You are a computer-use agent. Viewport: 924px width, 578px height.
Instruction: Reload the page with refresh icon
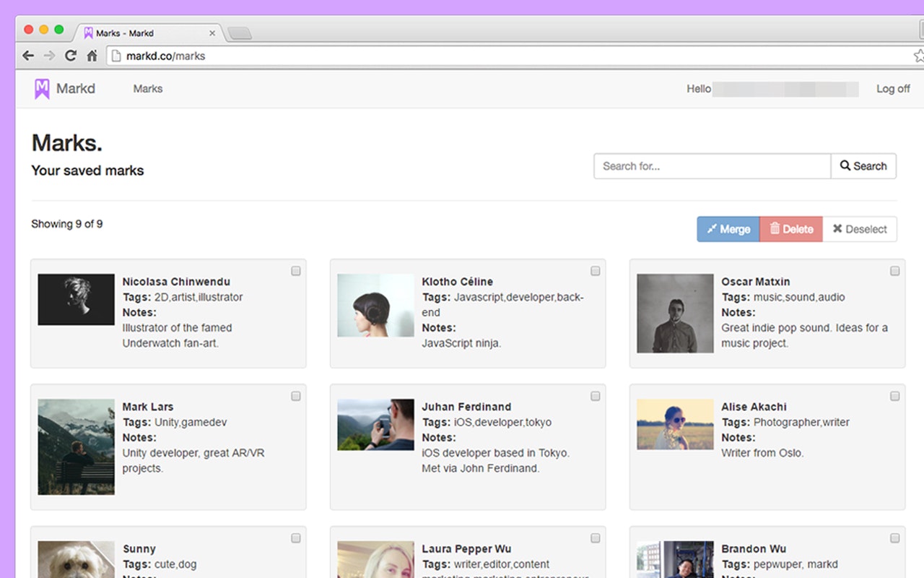(71, 56)
